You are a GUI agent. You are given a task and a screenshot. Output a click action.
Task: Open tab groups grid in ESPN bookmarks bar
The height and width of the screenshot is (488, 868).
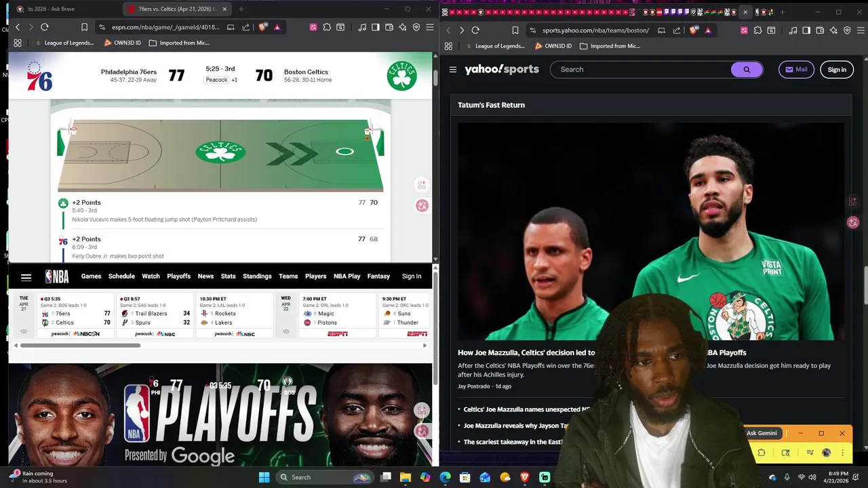click(x=18, y=43)
